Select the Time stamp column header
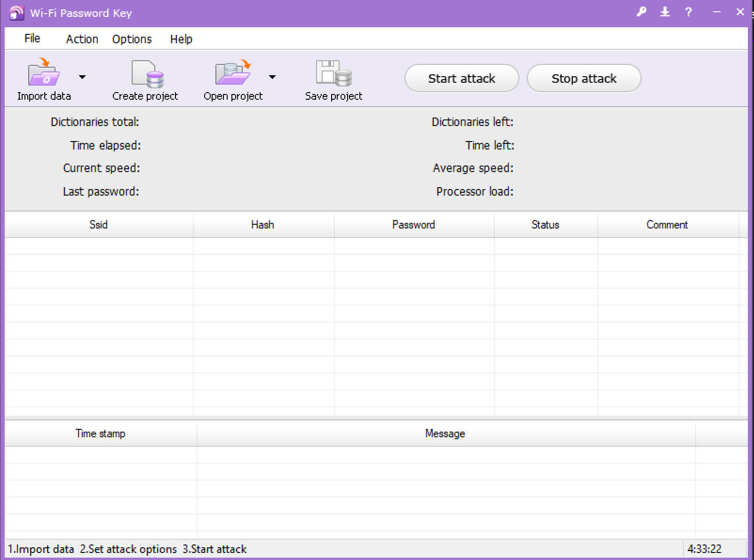Screen dimensions: 754x560 (100, 434)
